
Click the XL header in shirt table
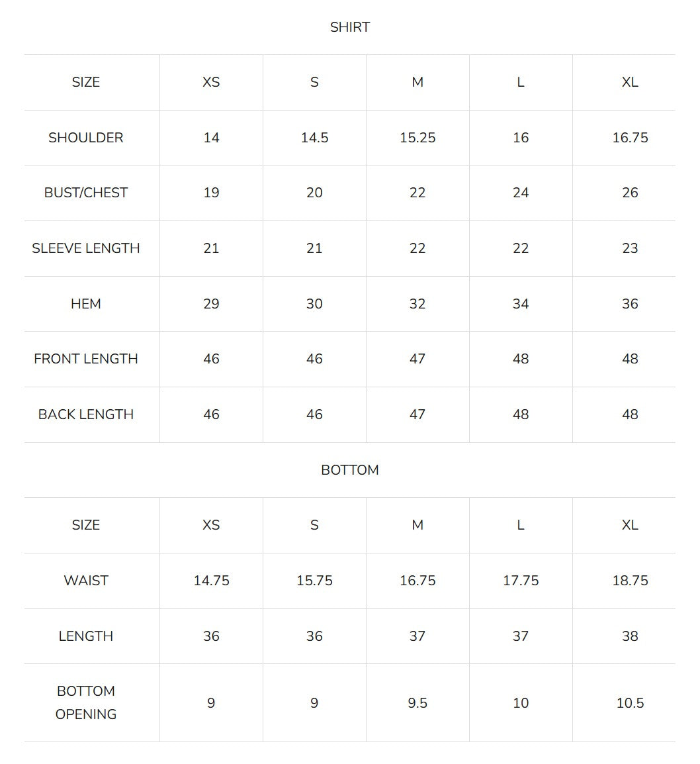pyautogui.click(x=630, y=82)
